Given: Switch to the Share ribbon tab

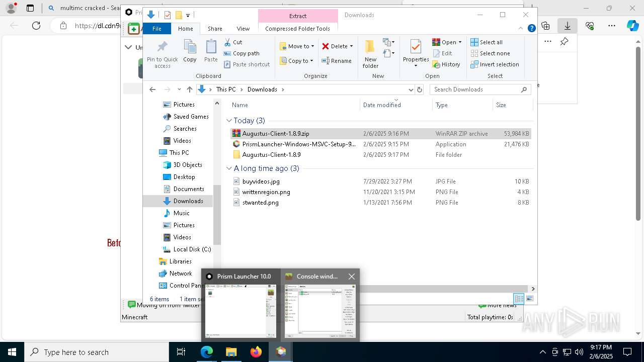Looking at the screenshot, I should pos(215,29).
